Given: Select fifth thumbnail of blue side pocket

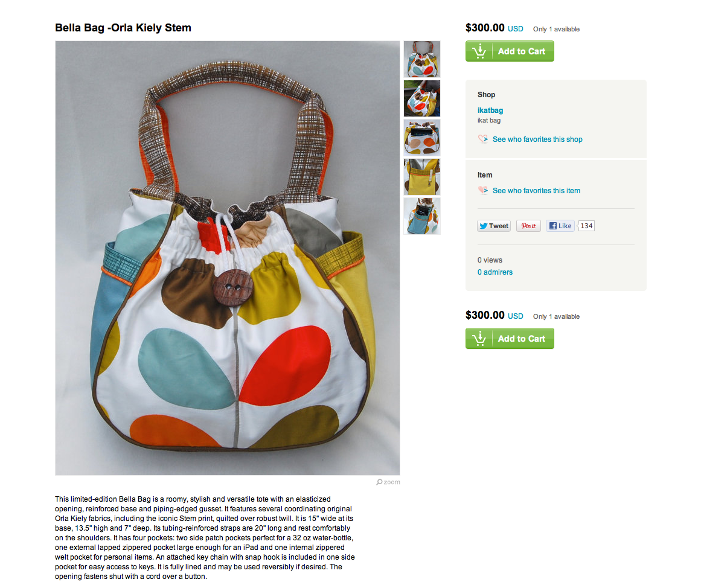Looking at the screenshot, I should (421, 216).
